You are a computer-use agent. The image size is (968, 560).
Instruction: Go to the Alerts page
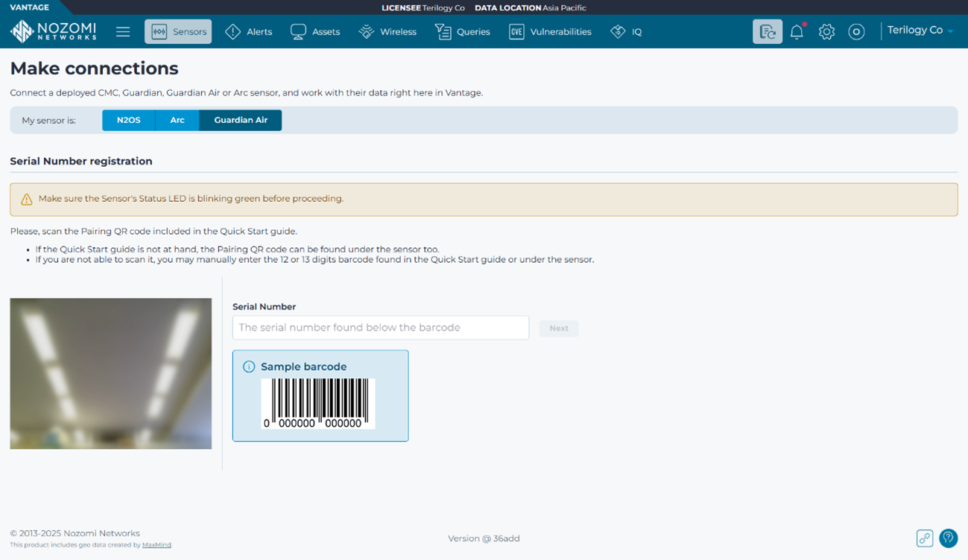(249, 31)
